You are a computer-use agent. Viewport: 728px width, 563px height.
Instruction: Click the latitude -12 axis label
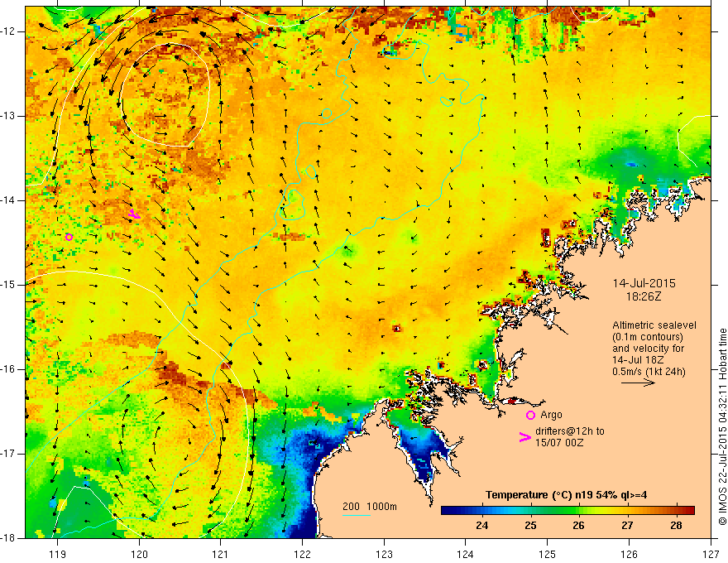click(x=8, y=31)
